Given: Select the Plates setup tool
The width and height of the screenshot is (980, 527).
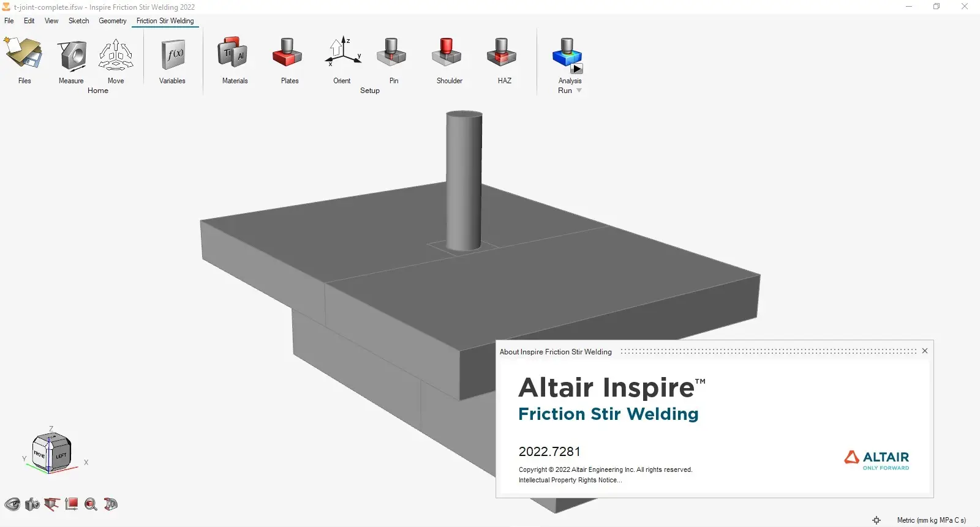Looking at the screenshot, I should [287, 53].
